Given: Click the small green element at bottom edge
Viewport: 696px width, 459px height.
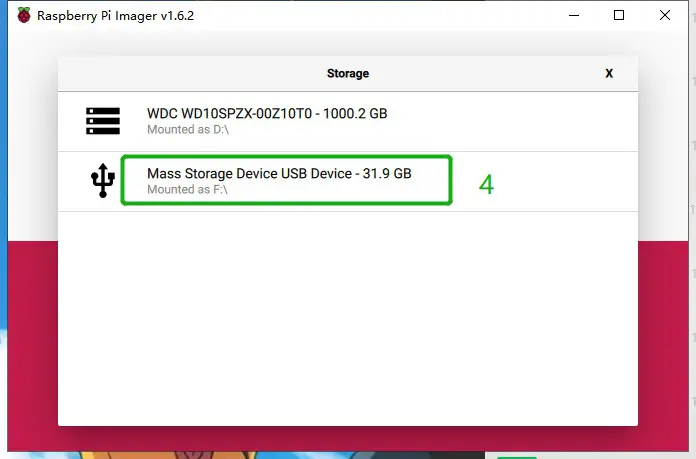Looking at the screenshot, I should [x=517, y=456].
